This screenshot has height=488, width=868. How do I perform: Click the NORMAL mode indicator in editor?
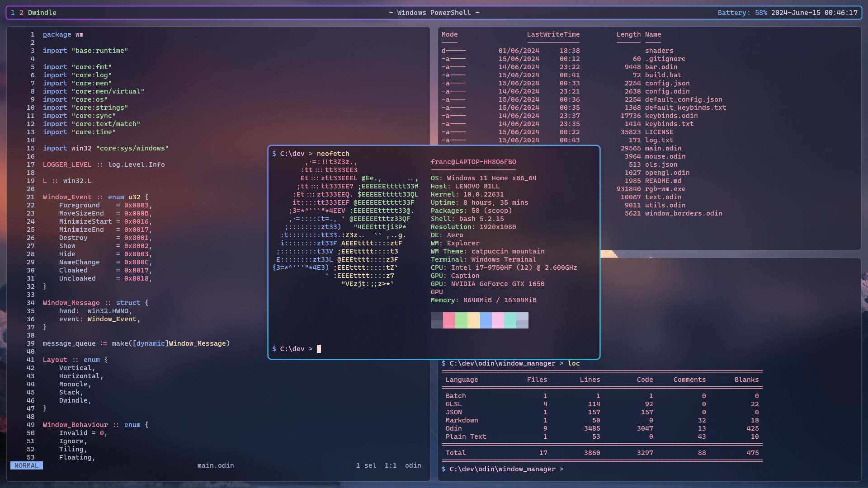pyautogui.click(x=27, y=465)
